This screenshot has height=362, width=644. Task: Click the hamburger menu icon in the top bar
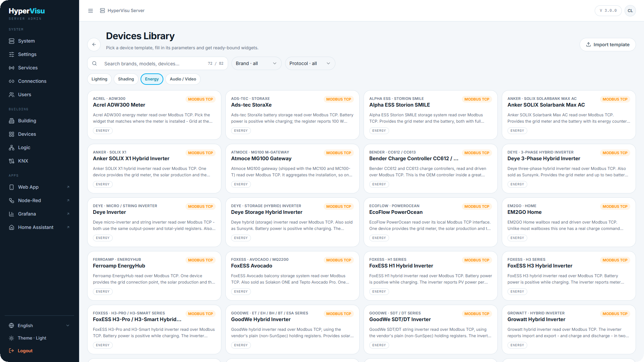click(91, 11)
